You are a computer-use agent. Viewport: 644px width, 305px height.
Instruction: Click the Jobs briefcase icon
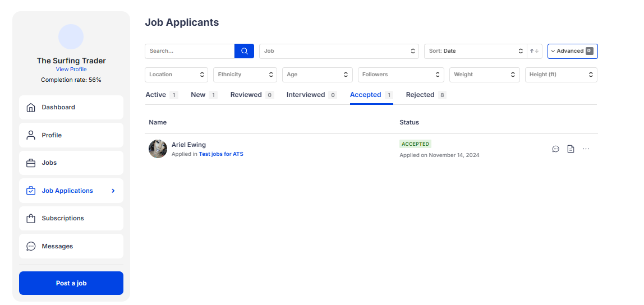pos(31,163)
